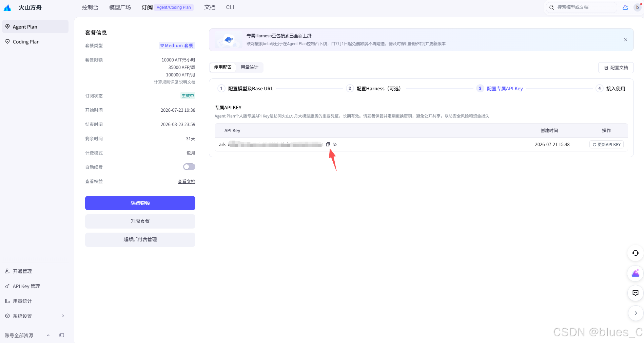Open 开通管理 in the sidebar
644x343 pixels.
[x=35, y=271]
